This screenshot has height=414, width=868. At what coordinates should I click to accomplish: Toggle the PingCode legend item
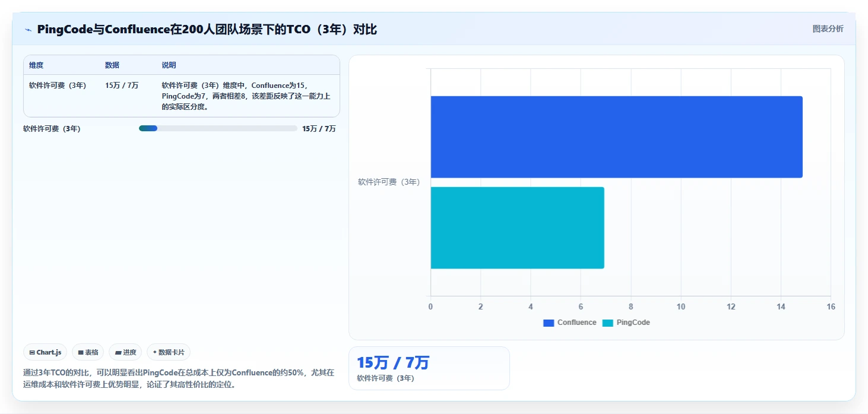626,323
